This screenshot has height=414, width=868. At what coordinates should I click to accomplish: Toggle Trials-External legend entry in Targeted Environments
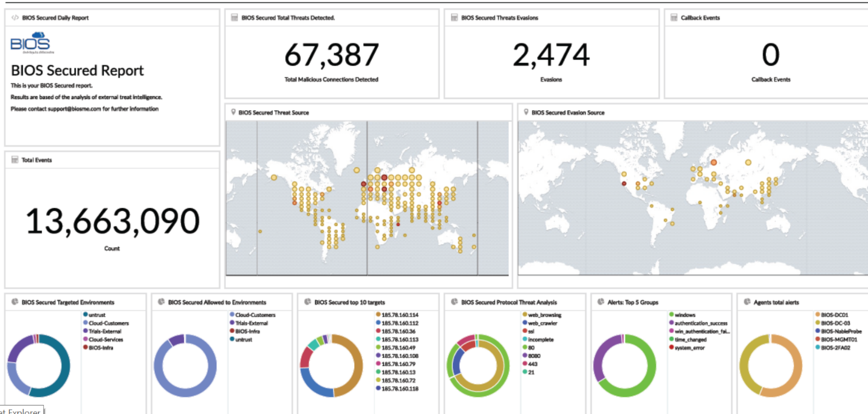pos(102,331)
